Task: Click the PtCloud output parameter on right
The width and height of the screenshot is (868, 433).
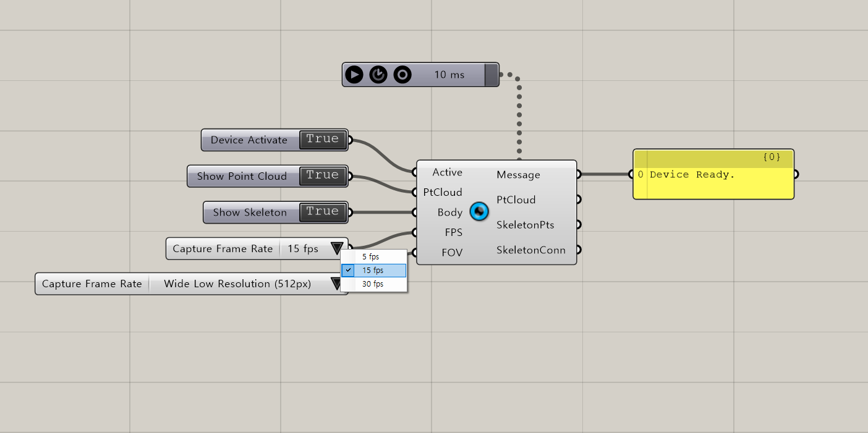Action: (516, 200)
